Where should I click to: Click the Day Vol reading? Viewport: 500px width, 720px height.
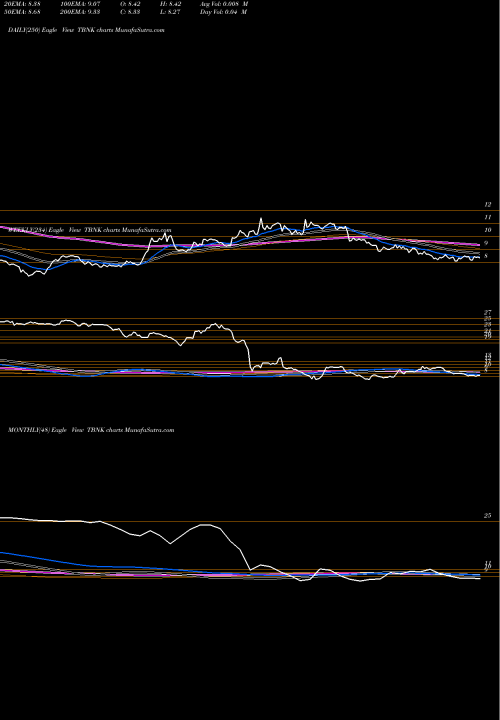click(224, 12)
